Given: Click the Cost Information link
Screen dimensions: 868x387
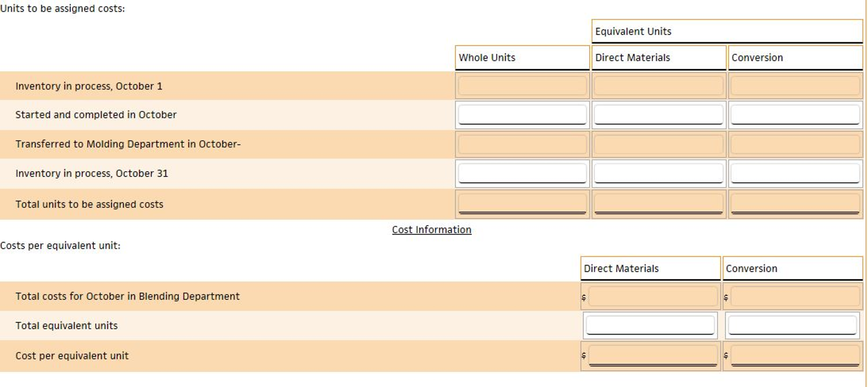Looking at the screenshot, I should (x=431, y=230).
